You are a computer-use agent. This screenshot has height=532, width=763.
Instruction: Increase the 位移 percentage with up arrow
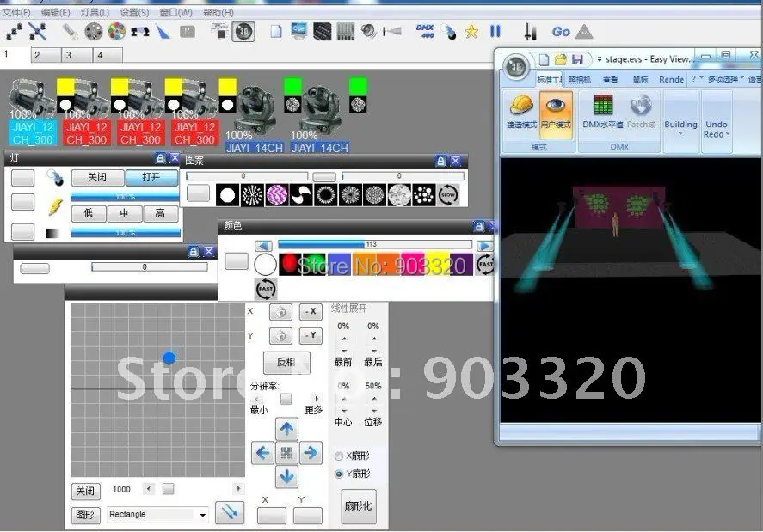tap(373, 399)
